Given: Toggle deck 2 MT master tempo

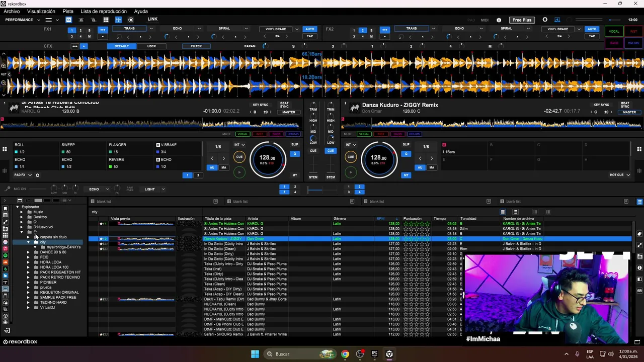Looking at the screenshot, I should [x=406, y=175].
